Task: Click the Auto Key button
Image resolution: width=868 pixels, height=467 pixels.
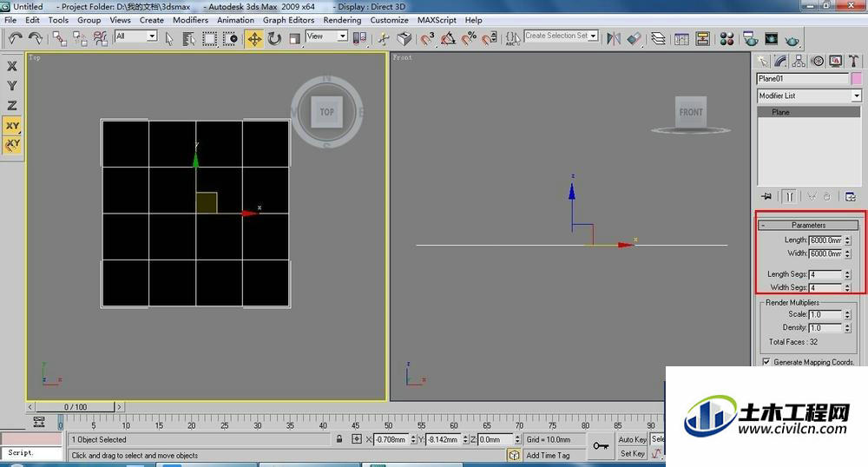Action: [x=632, y=439]
